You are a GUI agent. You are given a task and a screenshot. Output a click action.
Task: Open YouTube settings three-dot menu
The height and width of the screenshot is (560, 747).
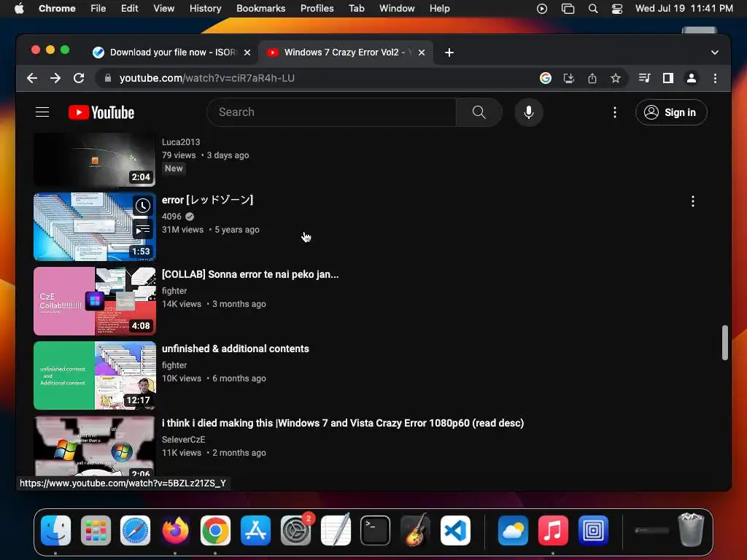click(x=614, y=112)
